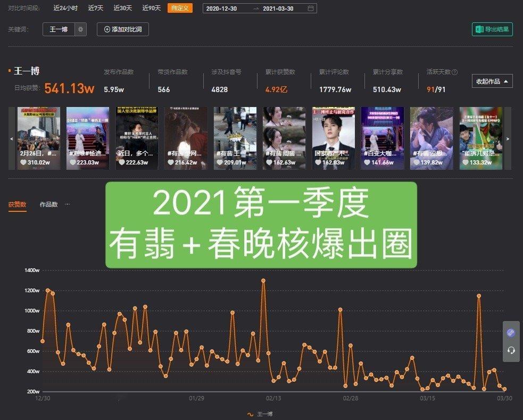
Task: Open the link icon in side widget
Action: (511, 333)
